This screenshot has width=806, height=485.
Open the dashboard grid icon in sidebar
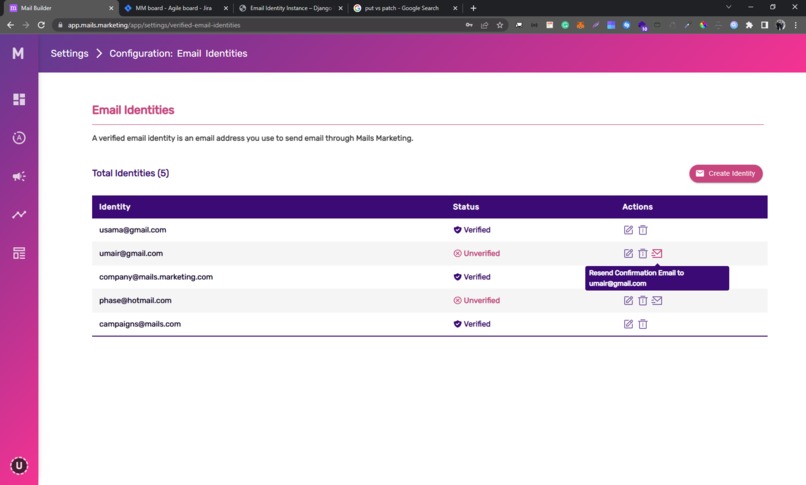pos(19,99)
